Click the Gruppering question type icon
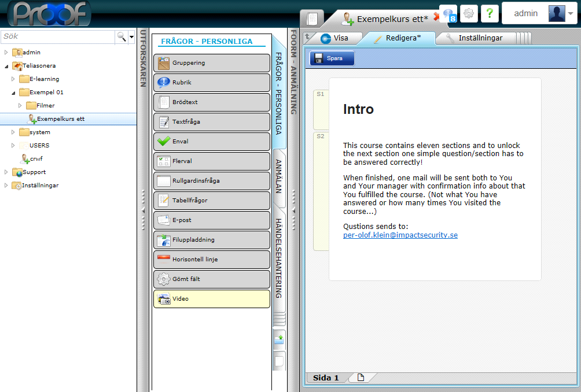This screenshot has height=392, width=581. pos(163,63)
